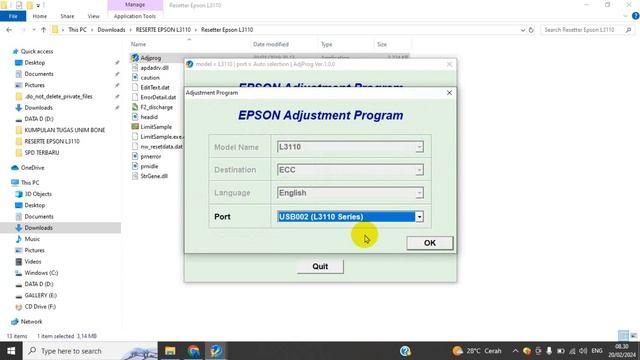Switch to the Share ribbon tab
The height and width of the screenshot is (360, 640).
(67, 16)
